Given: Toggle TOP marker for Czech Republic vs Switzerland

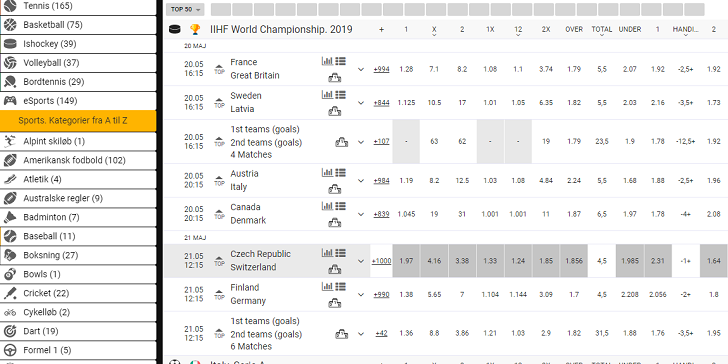Looking at the screenshot, I should click(219, 261).
